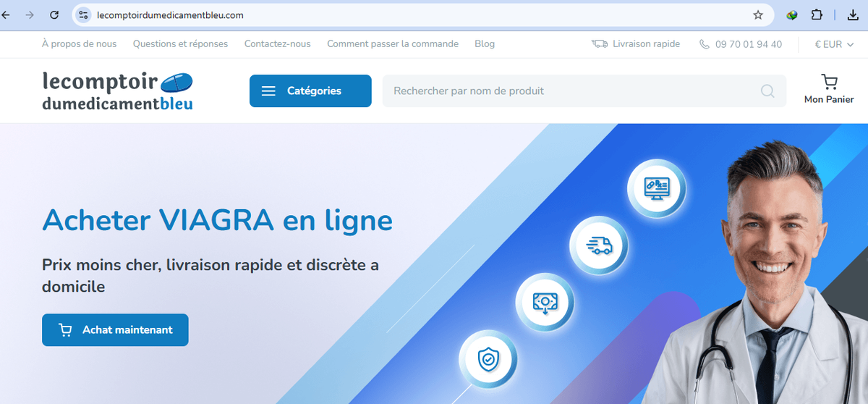Click the browser forward arrow
Screen dimensions: 868x404
(x=30, y=14)
